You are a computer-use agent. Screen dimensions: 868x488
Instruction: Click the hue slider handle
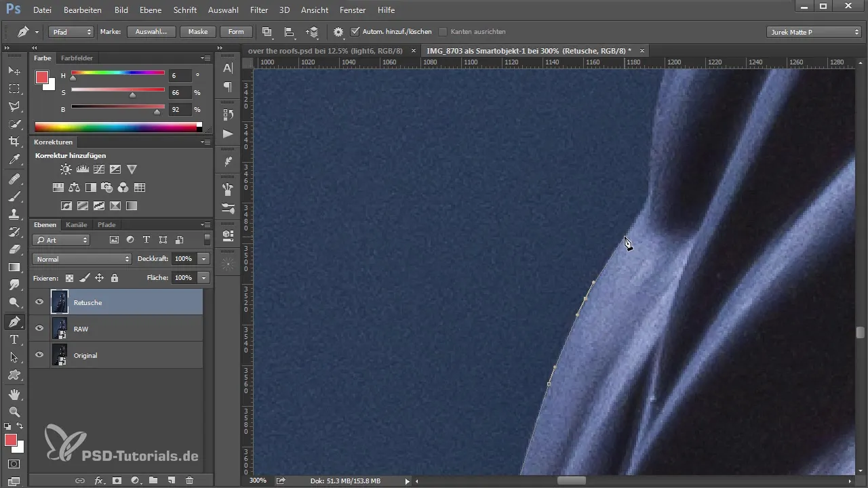pyautogui.click(x=73, y=77)
